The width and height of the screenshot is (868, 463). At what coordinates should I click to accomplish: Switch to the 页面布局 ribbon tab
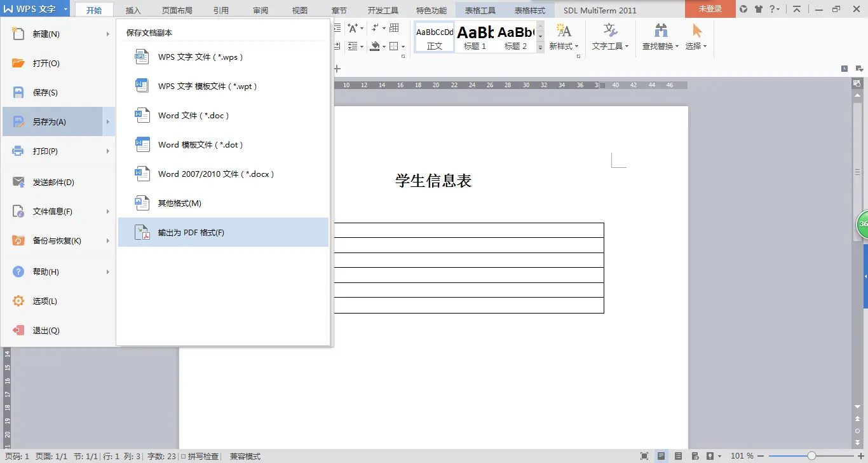point(177,10)
